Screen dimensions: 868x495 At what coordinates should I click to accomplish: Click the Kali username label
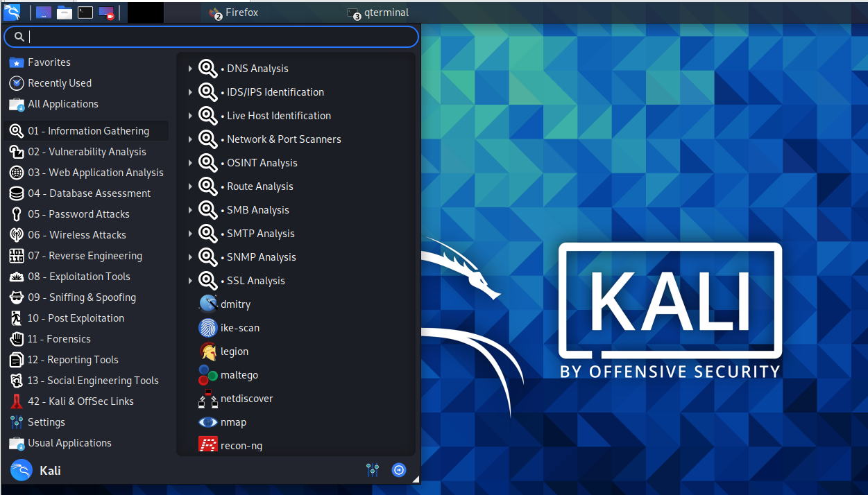pyautogui.click(x=50, y=471)
